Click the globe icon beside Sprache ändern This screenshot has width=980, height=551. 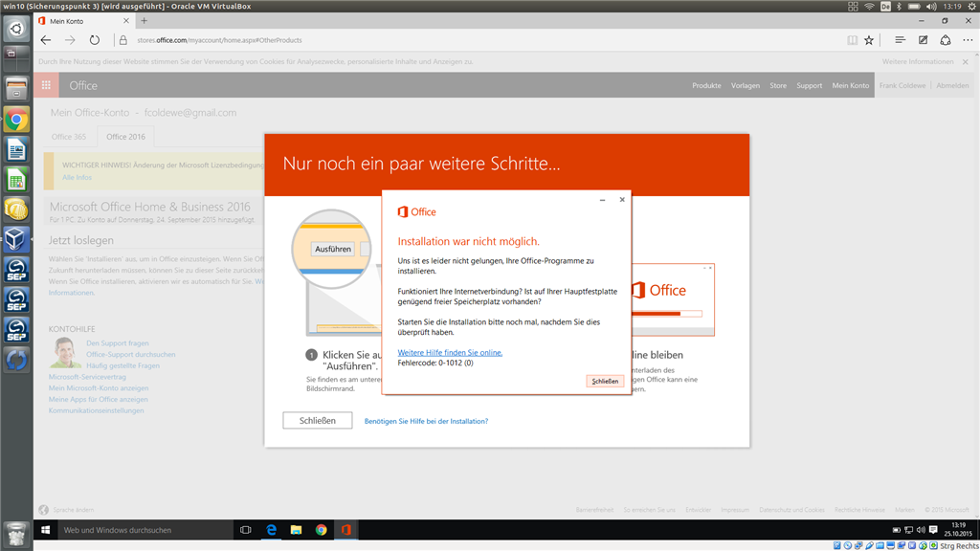pos(43,510)
